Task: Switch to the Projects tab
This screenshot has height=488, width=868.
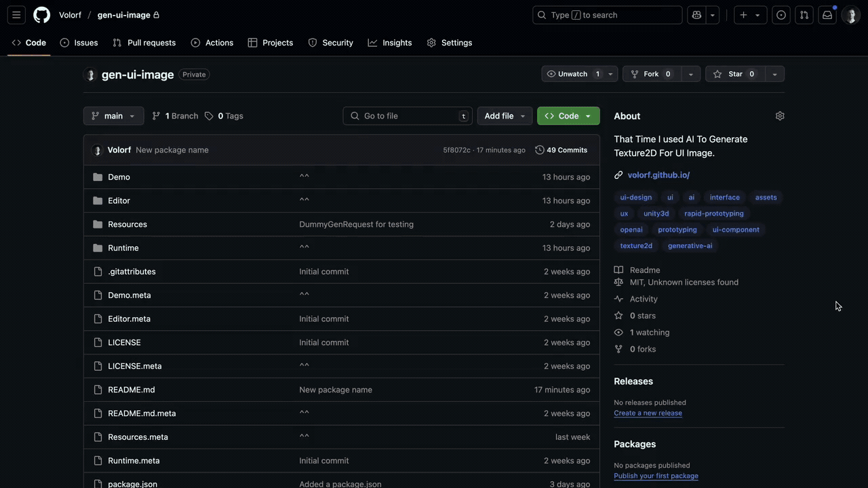Action: (x=271, y=43)
